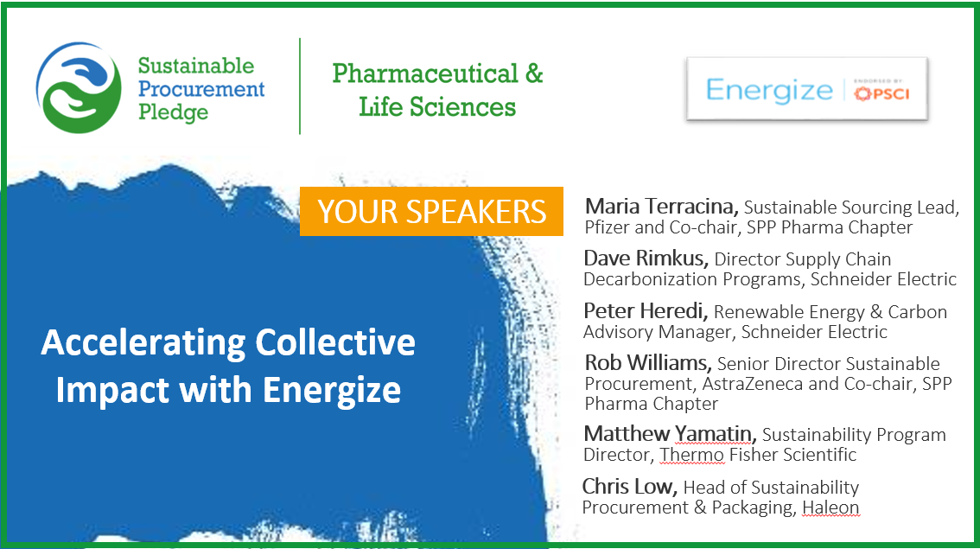Click "Decarbonization Programs, Schneider Electric" text
This screenshot has height=549, width=980.
[x=769, y=279]
